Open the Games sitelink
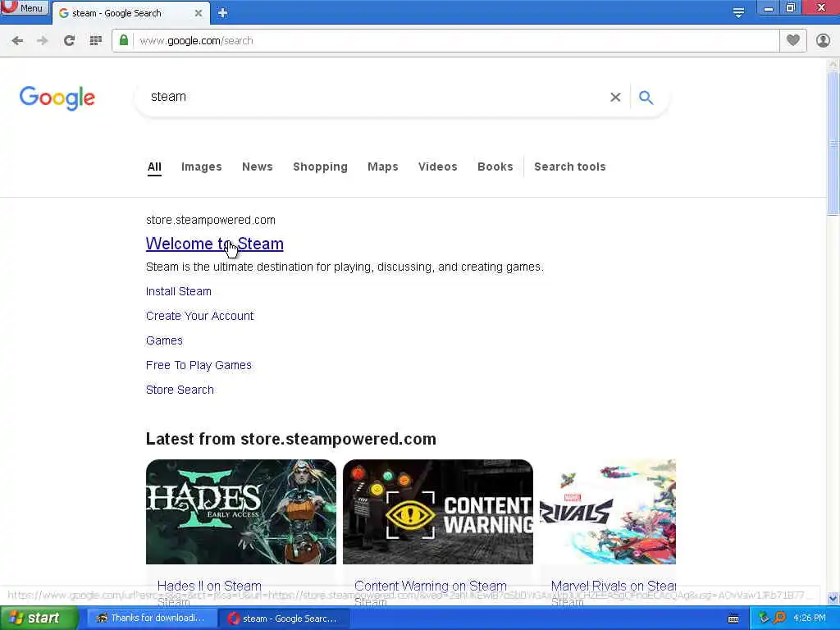 click(164, 340)
